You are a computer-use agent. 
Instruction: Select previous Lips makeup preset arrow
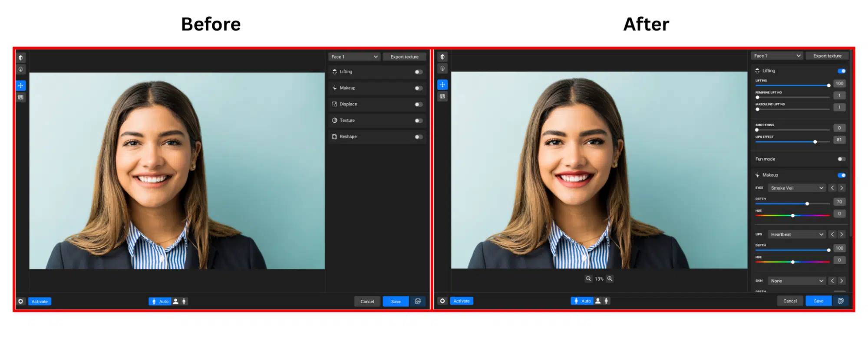pyautogui.click(x=832, y=234)
